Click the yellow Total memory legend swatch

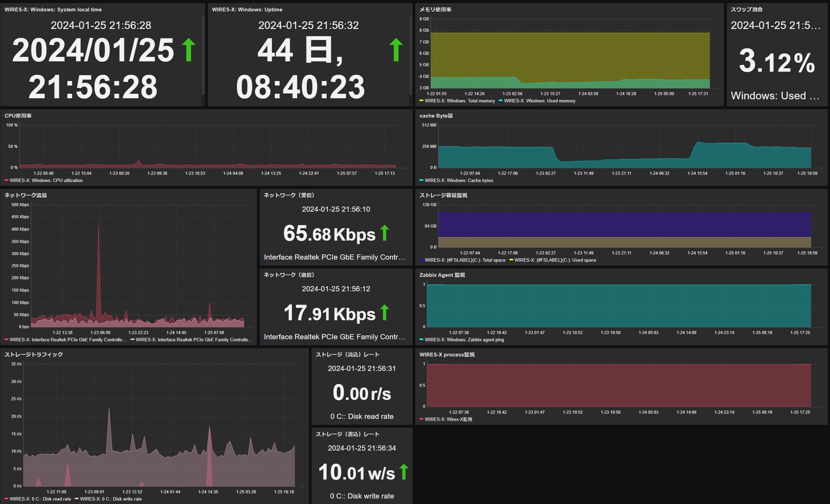pyautogui.click(x=421, y=101)
